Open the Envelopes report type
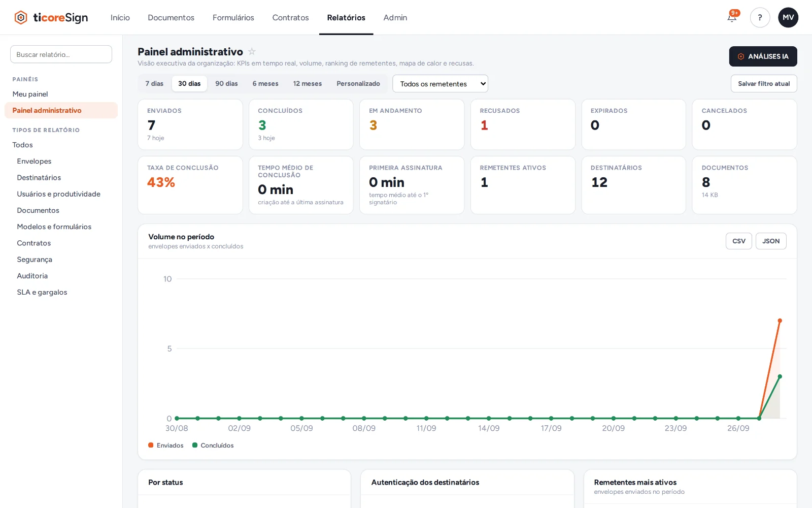The height and width of the screenshot is (508, 812). (61, 161)
